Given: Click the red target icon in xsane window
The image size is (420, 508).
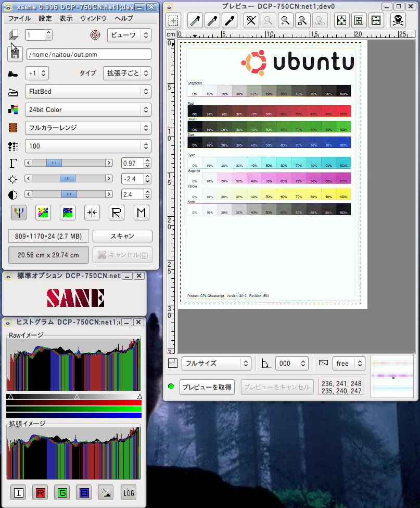Looking at the screenshot, I should click(x=95, y=35).
